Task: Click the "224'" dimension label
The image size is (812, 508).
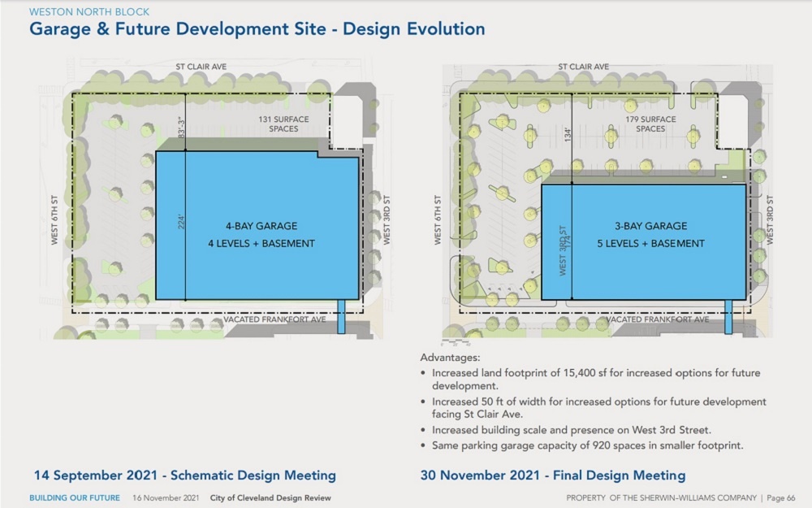Action: [181, 222]
